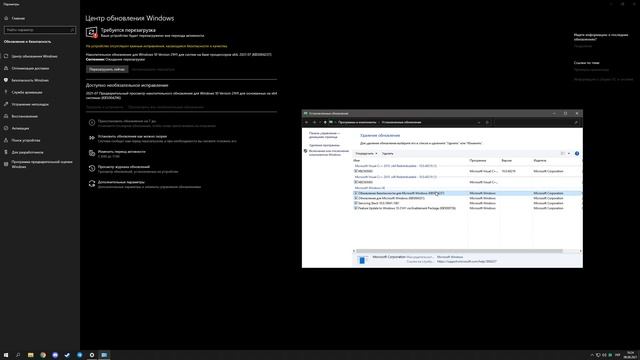Image resolution: width=640 pixels, height=360 pixels.
Task: Open Chrome from the taskbar
Action: point(43,355)
